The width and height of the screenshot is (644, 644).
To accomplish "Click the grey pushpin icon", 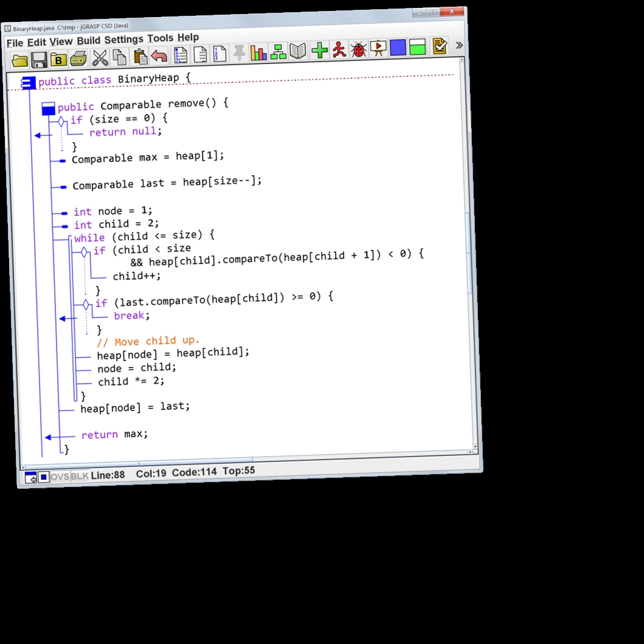I will point(239,52).
